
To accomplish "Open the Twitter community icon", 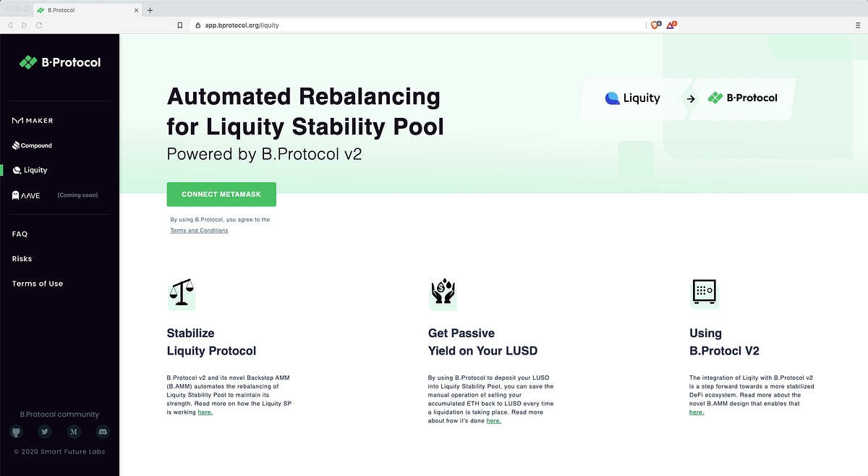I will click(45, 432).
